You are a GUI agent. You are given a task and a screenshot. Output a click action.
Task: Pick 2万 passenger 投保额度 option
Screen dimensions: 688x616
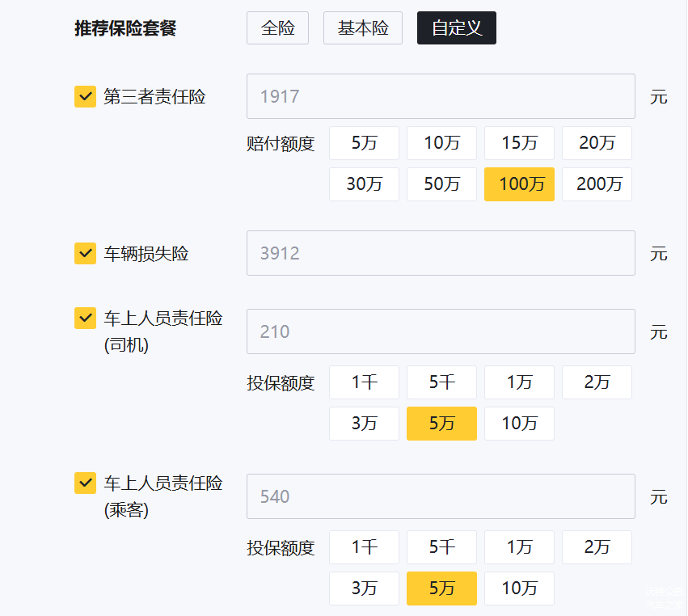(597, 547)
